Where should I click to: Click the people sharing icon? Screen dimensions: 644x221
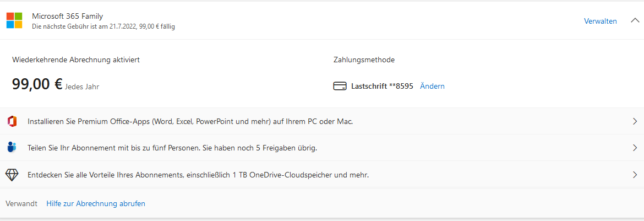click(x=12, y=147)
